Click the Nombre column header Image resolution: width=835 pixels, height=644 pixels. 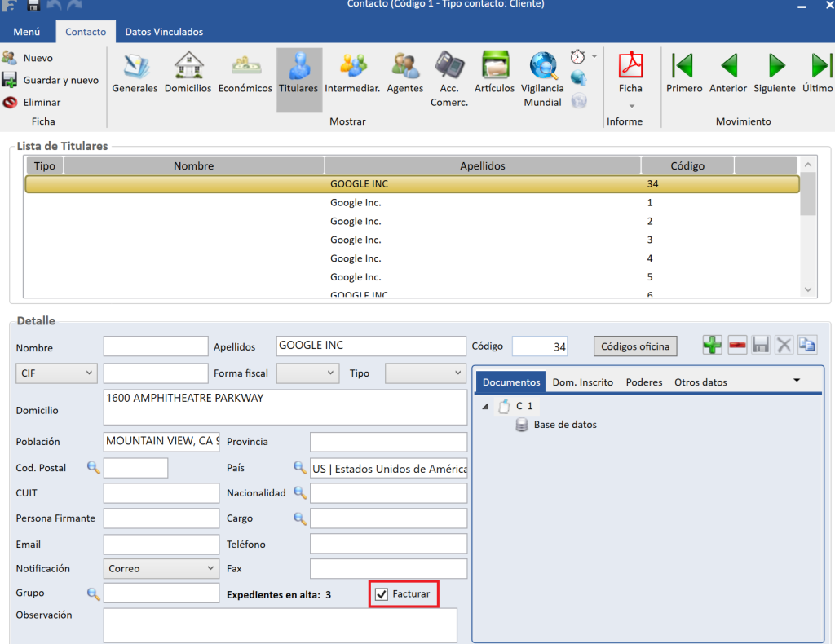[194, 166]
